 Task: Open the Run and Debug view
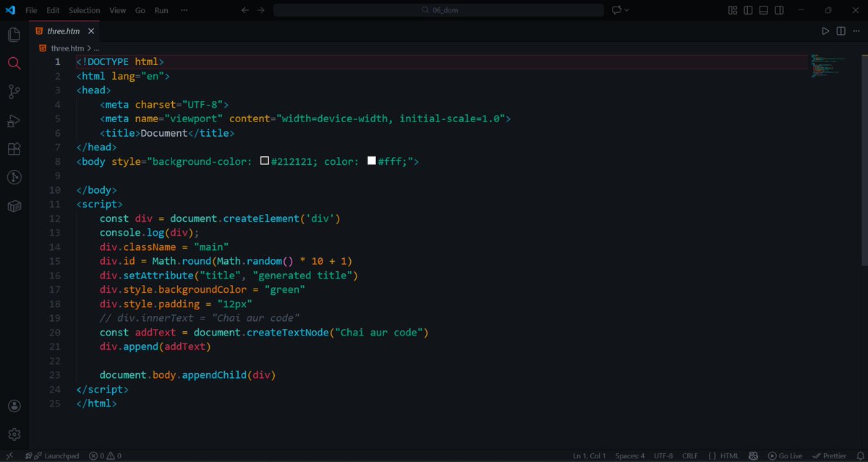coord(14,121)
